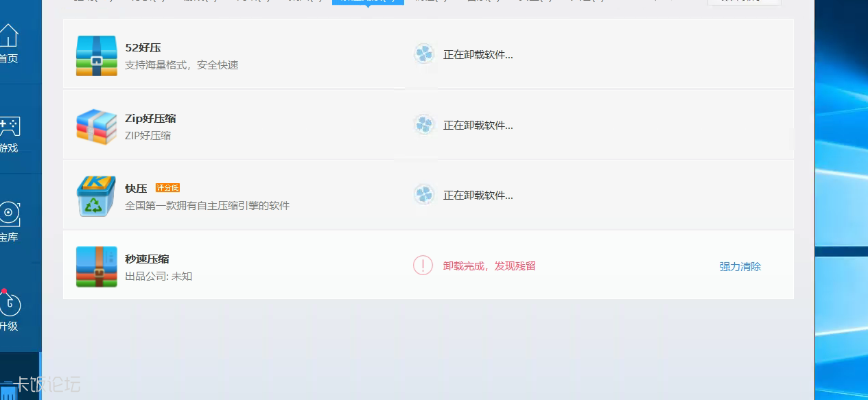Open the 首页 home icon in sidebar
This screenshot has width=868, height=400.
8,35
